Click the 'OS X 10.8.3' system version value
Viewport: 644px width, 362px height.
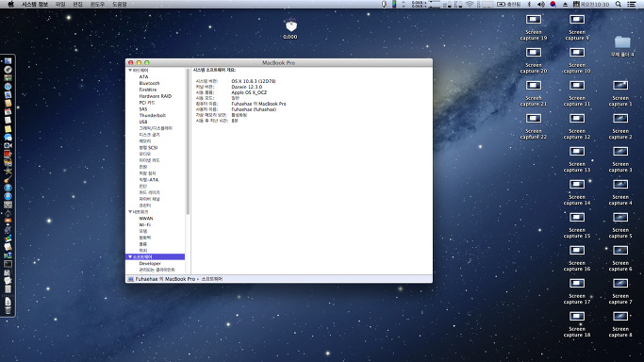point(254,81)
